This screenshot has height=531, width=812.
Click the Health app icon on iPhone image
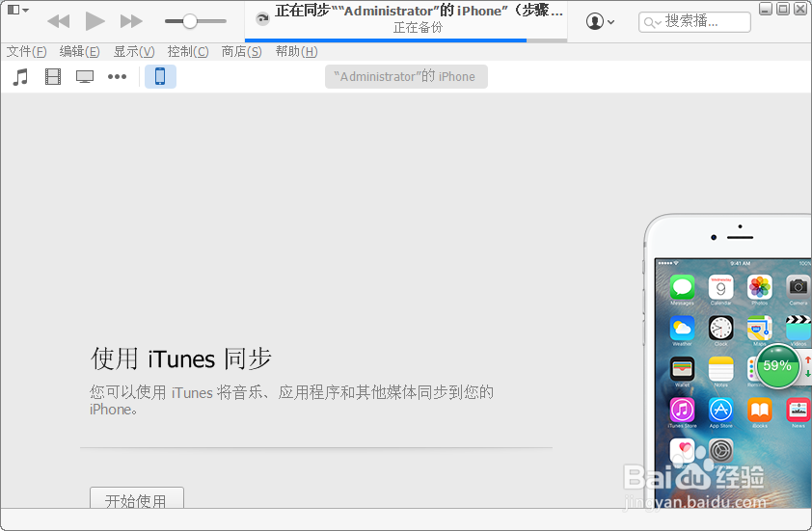point(682,450)
